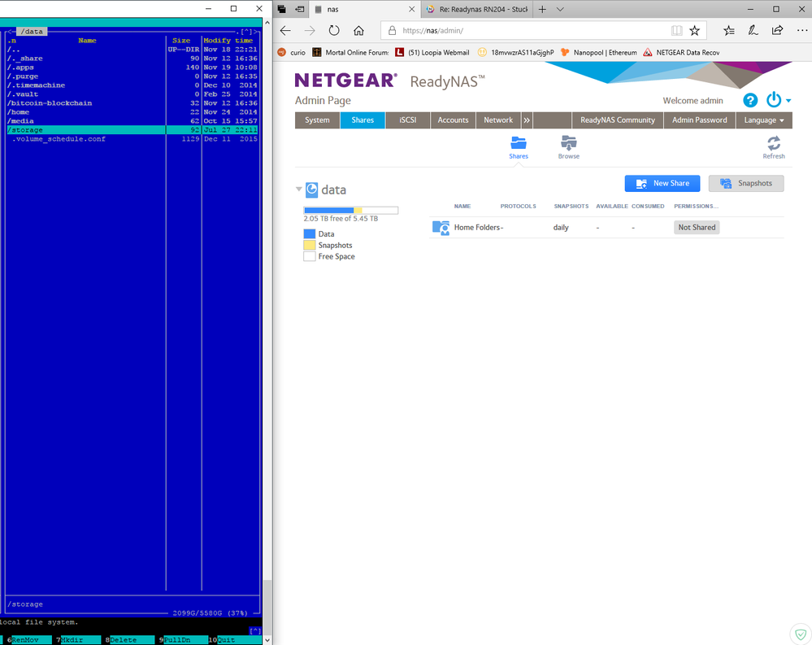Click the 10Quit function key label
812x645 pixels.
(235, 640)
